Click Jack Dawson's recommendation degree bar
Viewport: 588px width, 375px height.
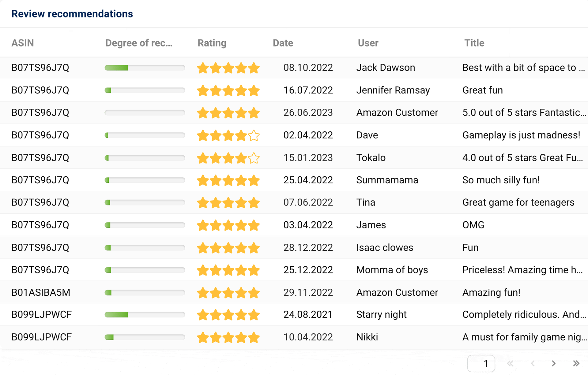point(145,68)
